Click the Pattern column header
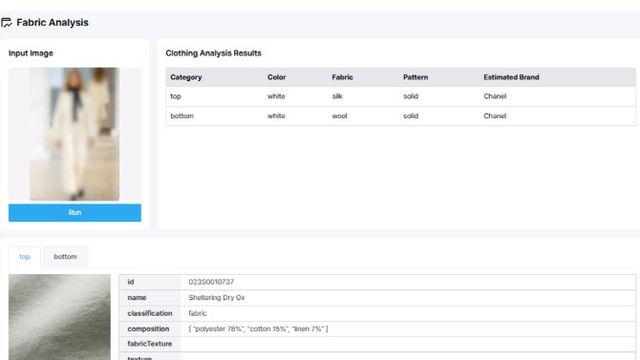640x360 pixels. click(x=416, y=77)
